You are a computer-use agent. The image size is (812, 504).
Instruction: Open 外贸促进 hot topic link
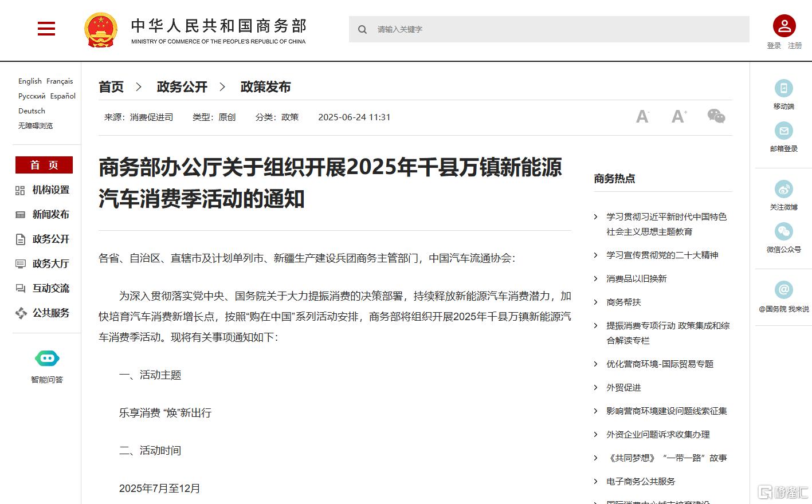point(623,388)
